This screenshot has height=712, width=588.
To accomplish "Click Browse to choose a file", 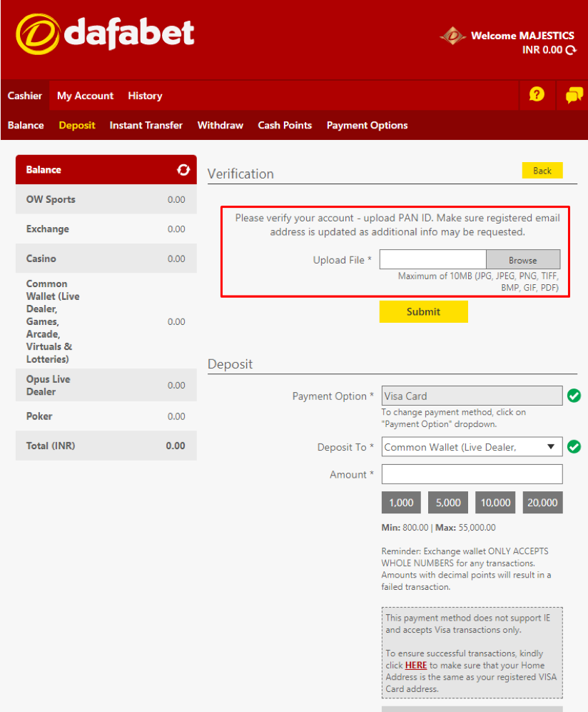I will point(523,260).
